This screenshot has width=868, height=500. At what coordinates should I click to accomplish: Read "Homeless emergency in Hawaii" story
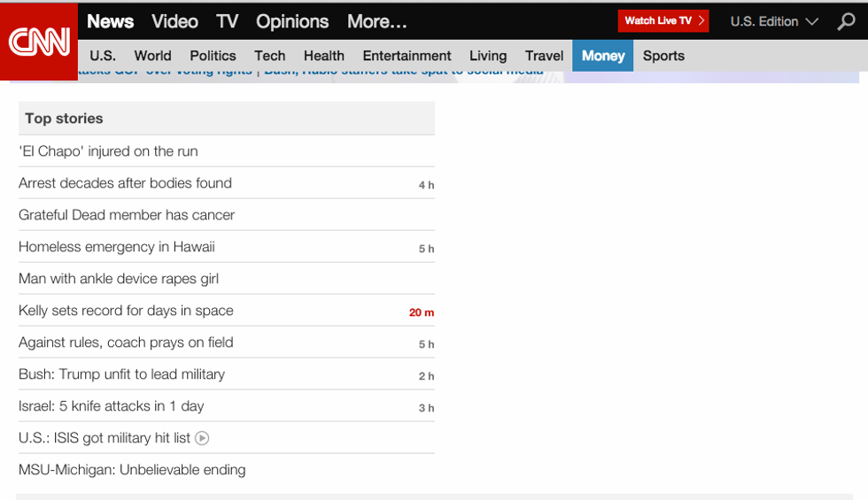point(117,247)
